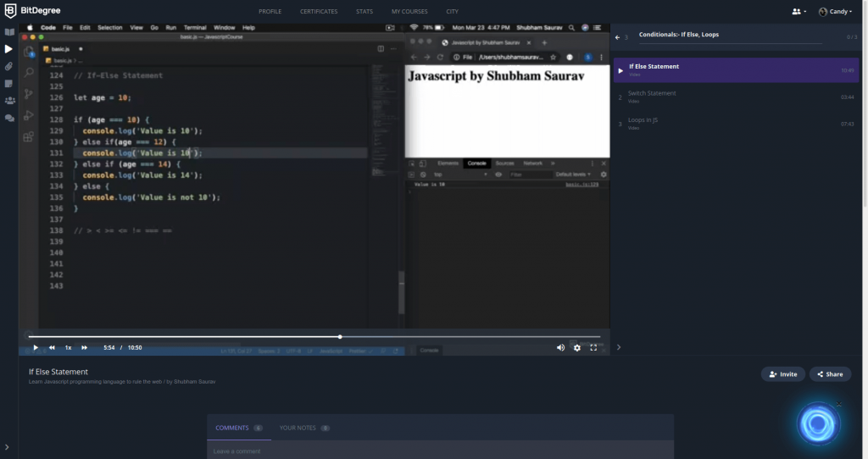Select the If Else Statement lesson row

point(737,70)
